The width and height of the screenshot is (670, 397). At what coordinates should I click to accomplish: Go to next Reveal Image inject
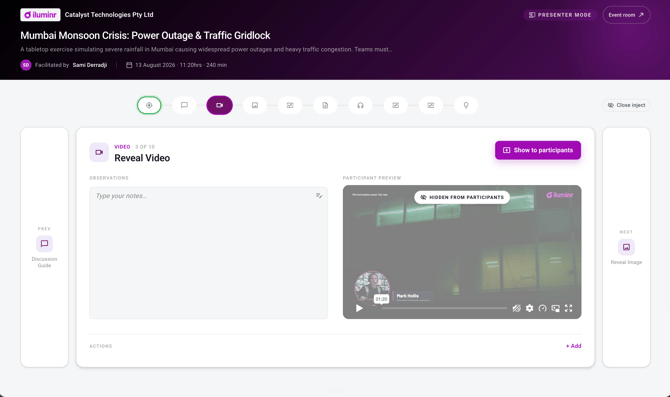[x=626, y=247]
